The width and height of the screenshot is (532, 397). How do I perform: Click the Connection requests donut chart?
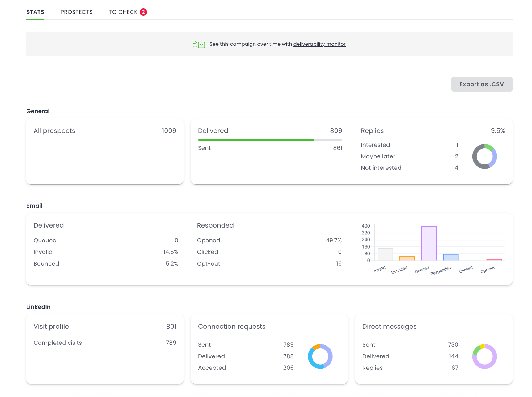(320, 356)
